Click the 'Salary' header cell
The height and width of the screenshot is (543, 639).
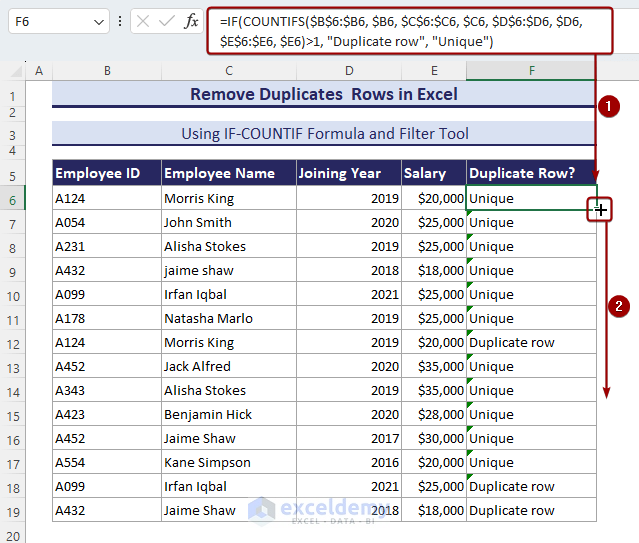tap(434, 173)
